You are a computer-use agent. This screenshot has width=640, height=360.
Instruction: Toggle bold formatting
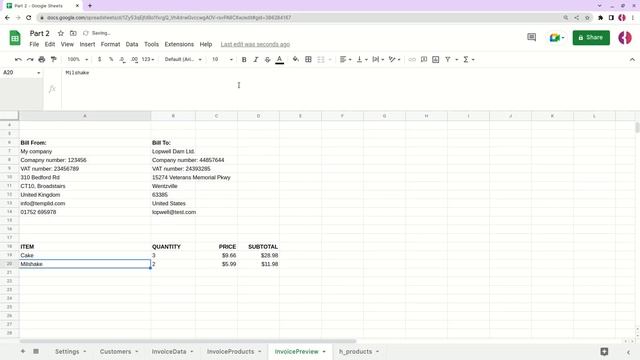pos(244,60)
